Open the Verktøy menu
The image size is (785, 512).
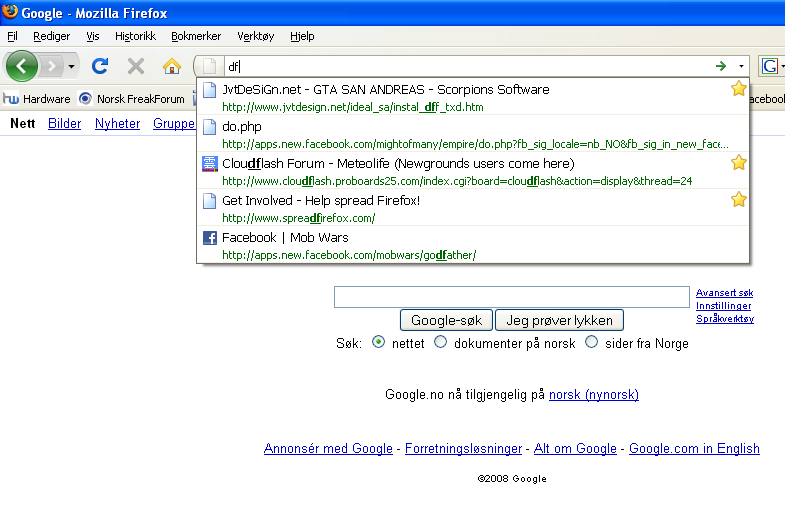(x=255, y=36)
